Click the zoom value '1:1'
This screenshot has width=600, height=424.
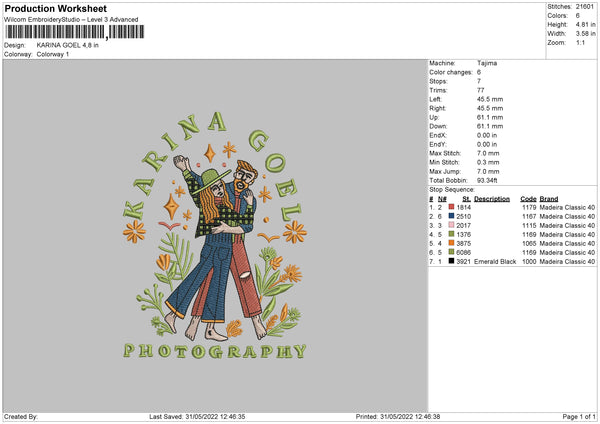pyautogui.click(x=580, y=42)
